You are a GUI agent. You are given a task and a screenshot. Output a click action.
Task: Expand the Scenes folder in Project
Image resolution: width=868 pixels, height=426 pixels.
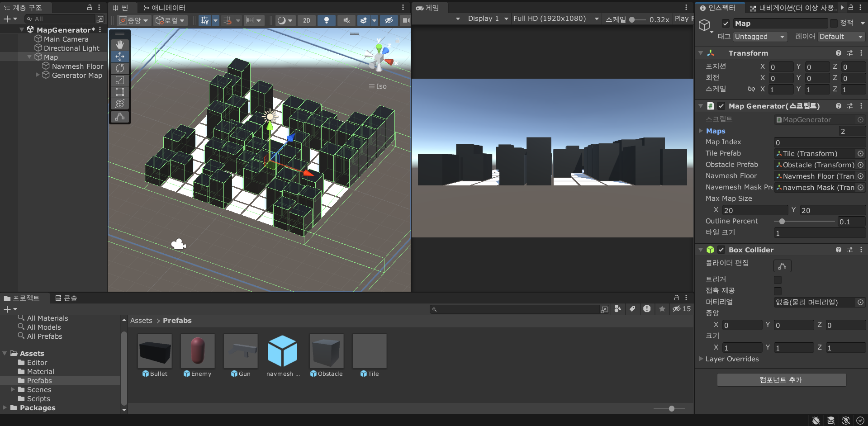pos(13,389)
